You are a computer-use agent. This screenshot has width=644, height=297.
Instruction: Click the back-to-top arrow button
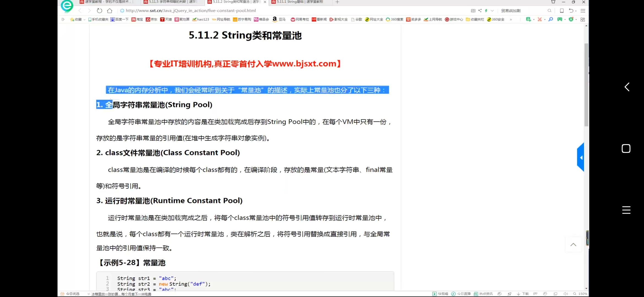[573, 244]
